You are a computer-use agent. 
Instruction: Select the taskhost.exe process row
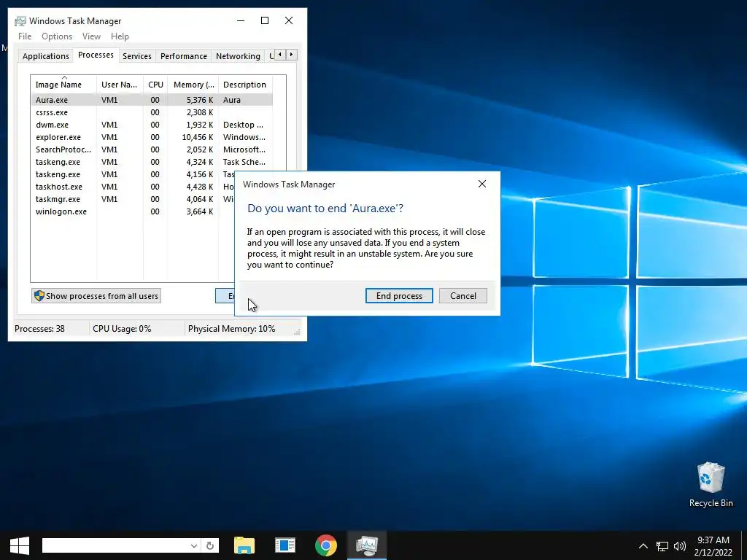(x=133, y=187)
